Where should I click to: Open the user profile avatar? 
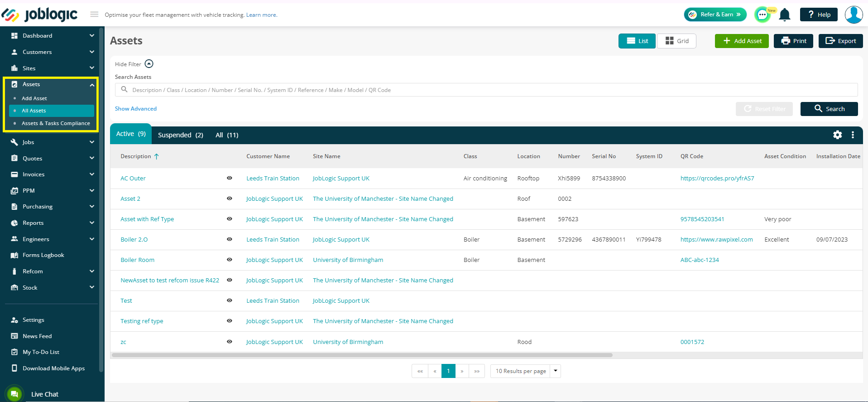pyautogui.click(x=854, y=15)
